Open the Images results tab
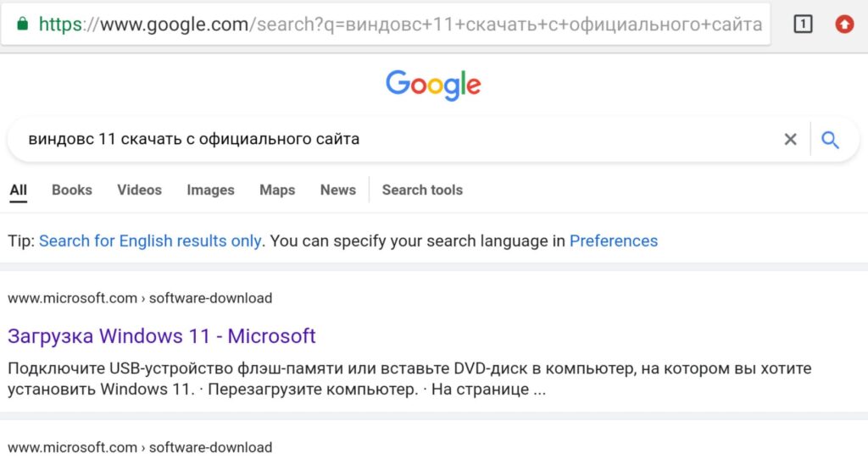Image resolution: width=868 pixels, height=459 pixels. pyautogui.click(x=210, y=191)
